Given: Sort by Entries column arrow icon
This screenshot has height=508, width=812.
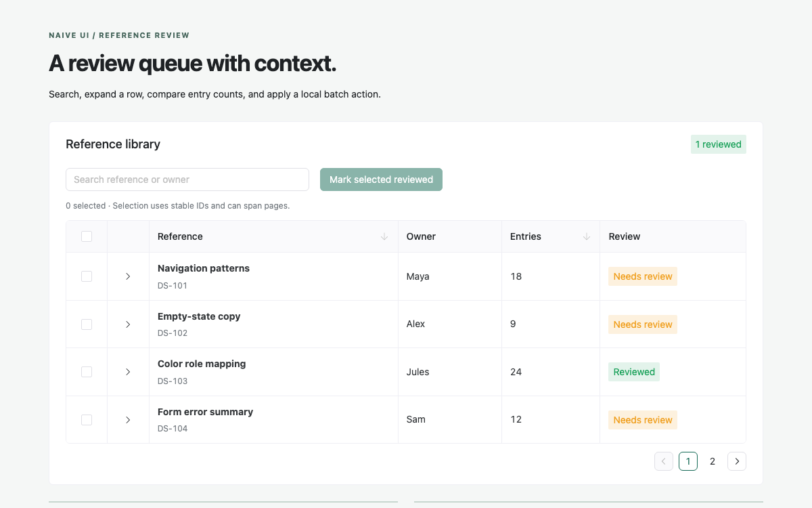Looking at the screenshot, I should pos(587,236).
